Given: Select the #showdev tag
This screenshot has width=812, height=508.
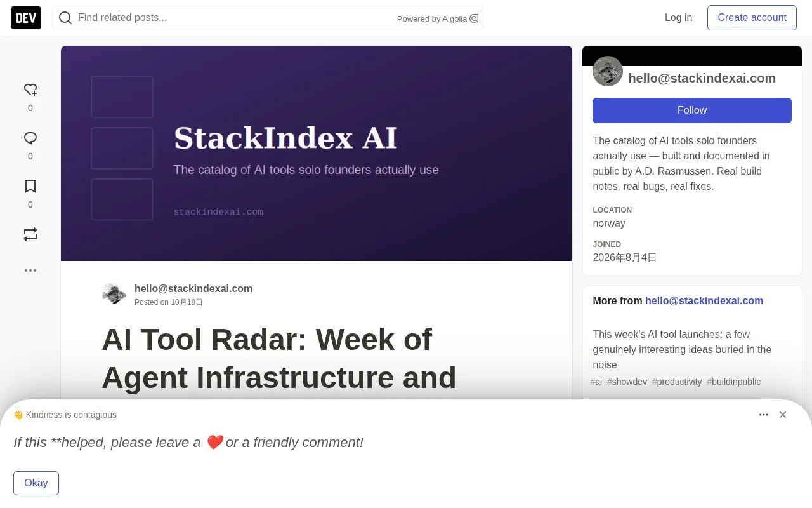Looking at the screenshot, I should [627, 382].
